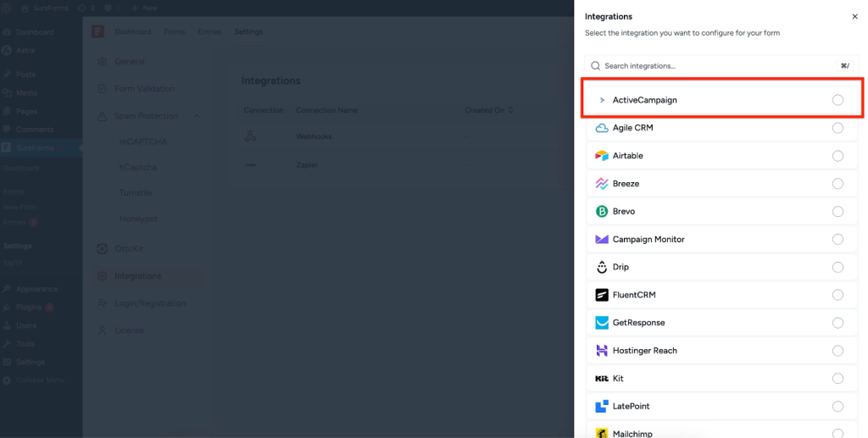The width and height of the screenshot is (868, 438).
Task: Click the WordPress logo in admin bar
Action: coord(7,8)
